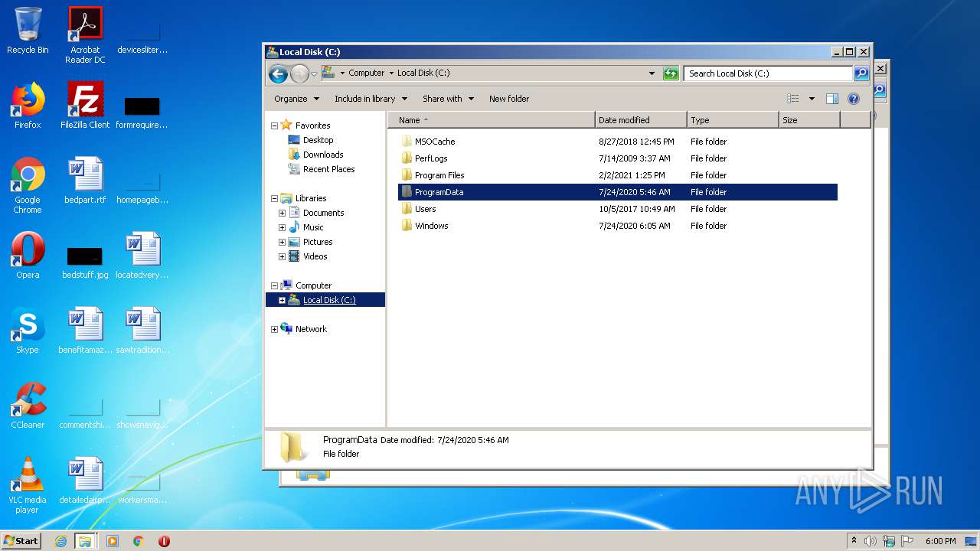Image resolution: width=980 pixels, height=551 pixels.
Task: Open the Include in library menu
Action: (371, 99)
